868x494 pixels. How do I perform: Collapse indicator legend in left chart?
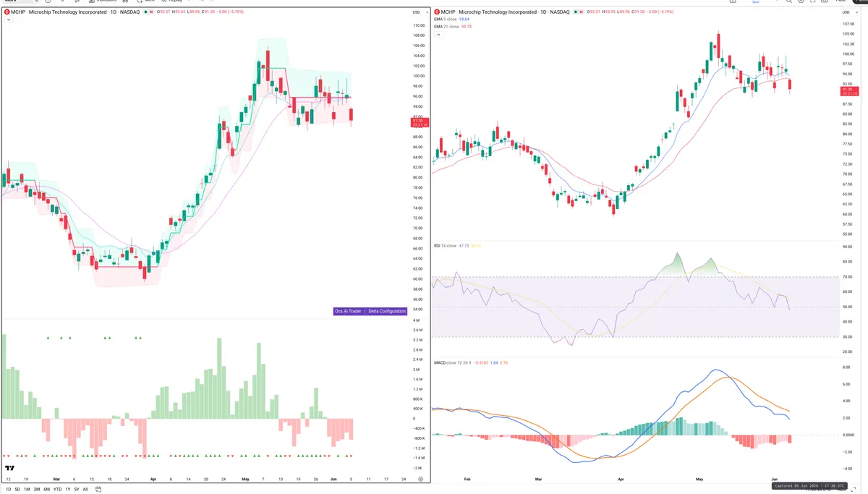click(9, 20)
